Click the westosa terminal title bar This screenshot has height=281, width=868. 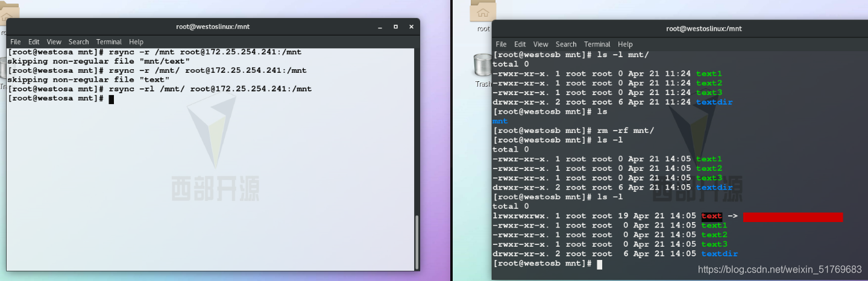click(x=212, y=26)
